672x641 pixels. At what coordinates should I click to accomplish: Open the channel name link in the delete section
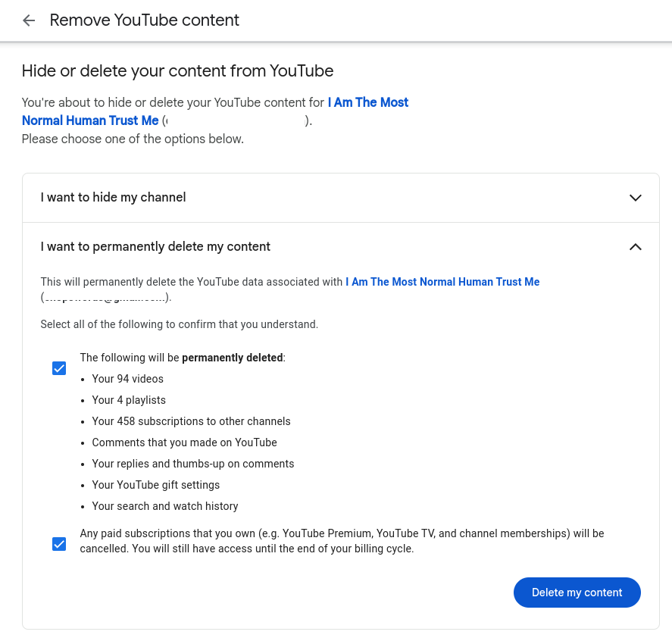(442, 282)
